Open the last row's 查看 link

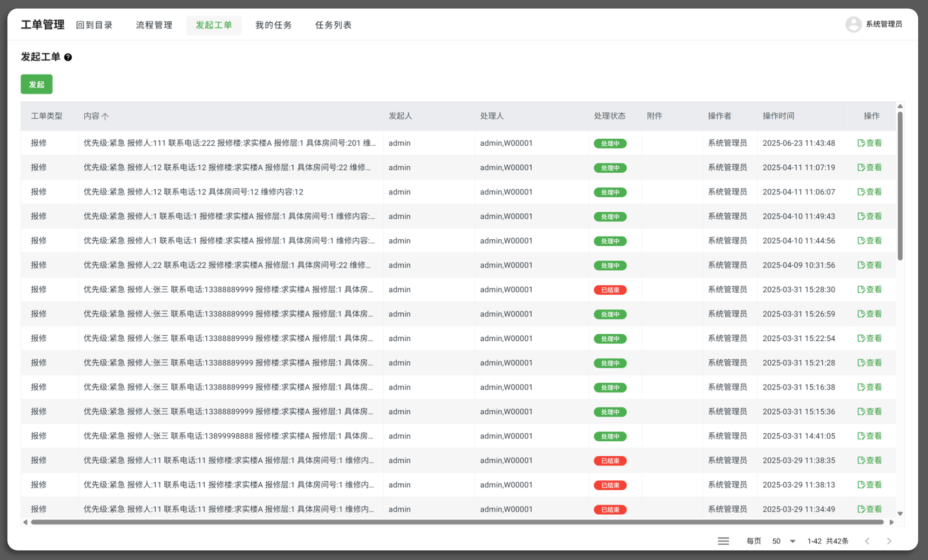[870, 509]
